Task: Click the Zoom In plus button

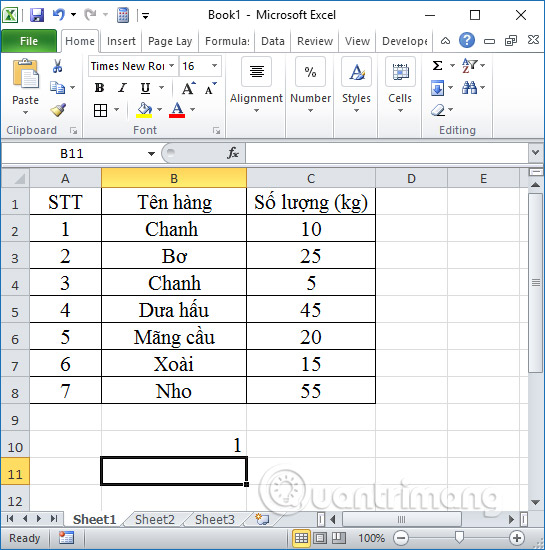Action: coord(517,538)
